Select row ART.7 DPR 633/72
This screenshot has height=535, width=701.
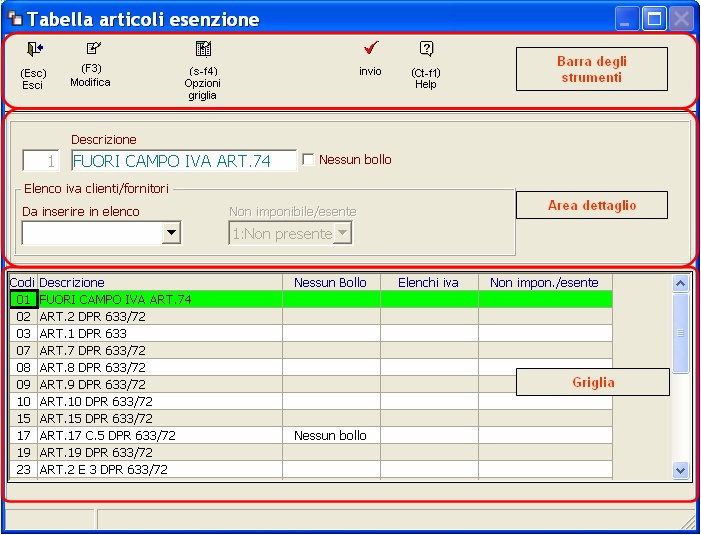click(311, 350)
